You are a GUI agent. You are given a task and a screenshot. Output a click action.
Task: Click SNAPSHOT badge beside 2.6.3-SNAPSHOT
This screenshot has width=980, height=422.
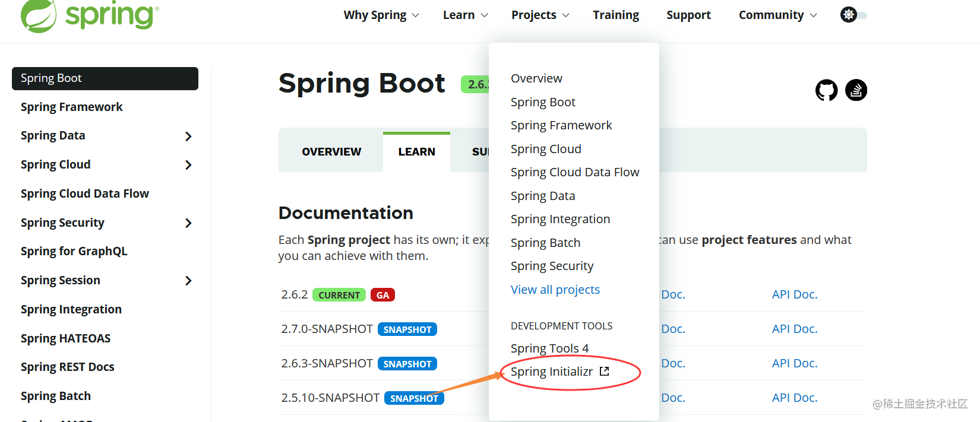point(407,364)
